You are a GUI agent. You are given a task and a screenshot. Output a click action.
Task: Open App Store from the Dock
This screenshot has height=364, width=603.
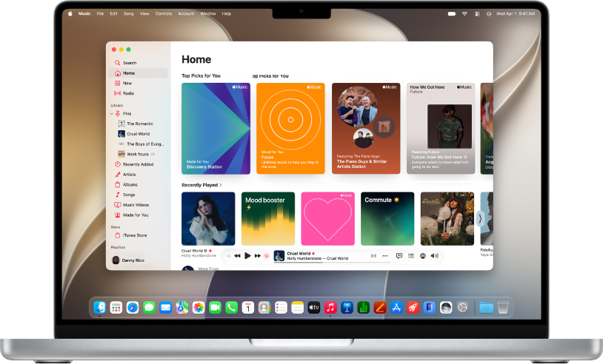pos(396,307)
